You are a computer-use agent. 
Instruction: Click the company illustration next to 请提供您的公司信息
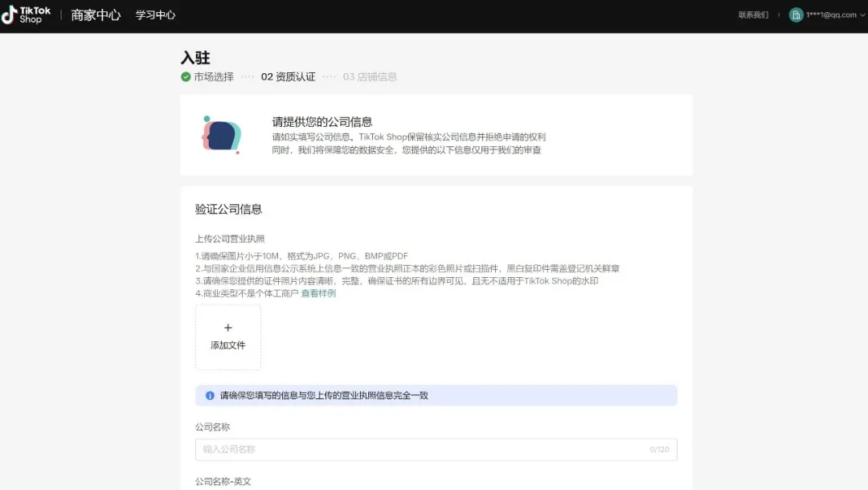point(222,136)
